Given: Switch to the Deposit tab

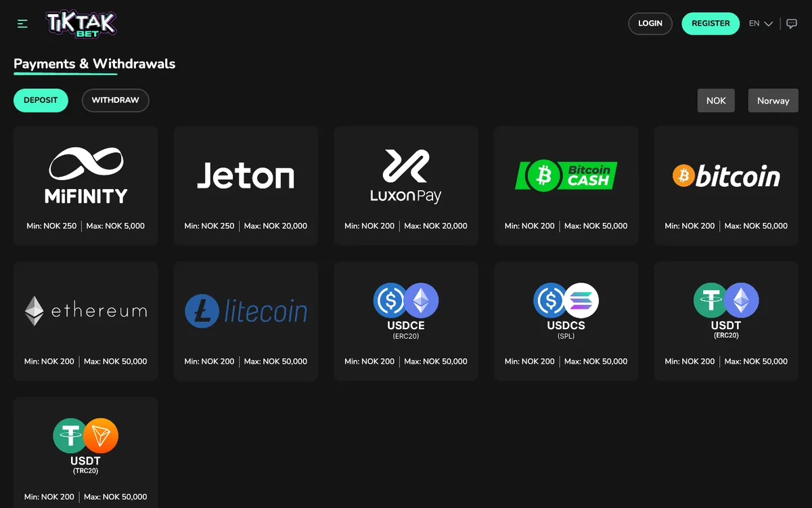Looking at the screenshot, I should pos(41,100).
